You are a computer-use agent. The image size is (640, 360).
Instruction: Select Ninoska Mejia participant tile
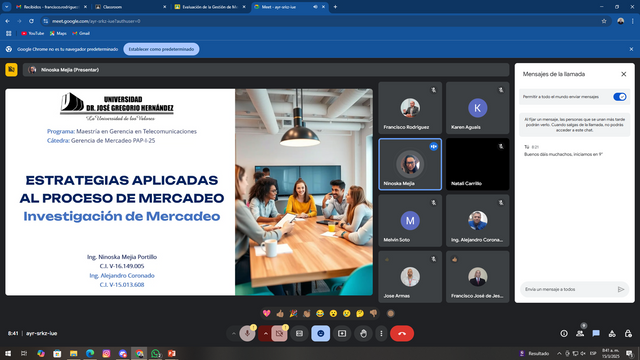pos(410,164)
